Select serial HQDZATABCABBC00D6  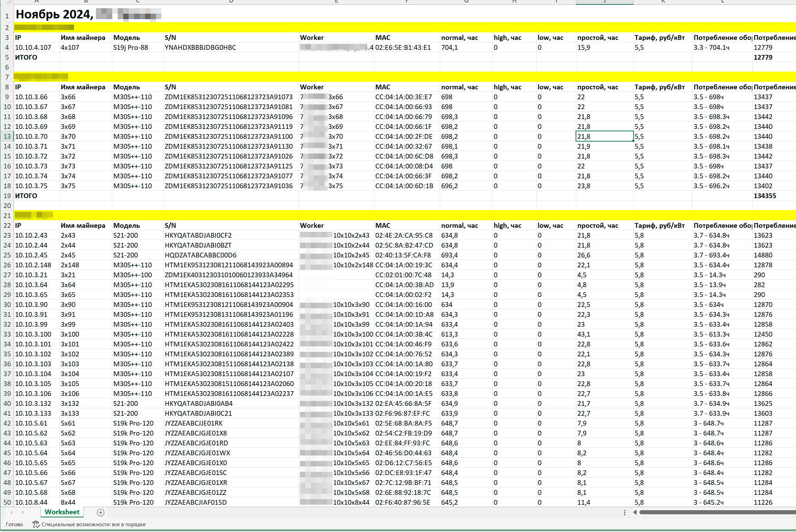231,255
